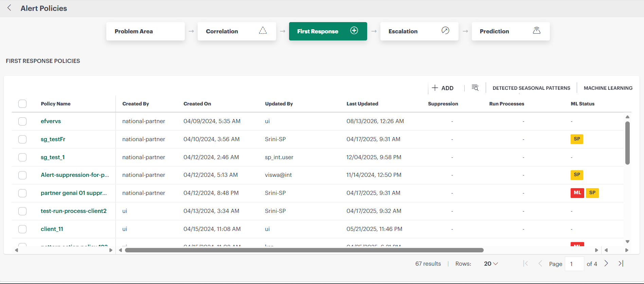Check the client_11 policy checkbox
This screenshot has height=284, width=644.
coord(22,229)
